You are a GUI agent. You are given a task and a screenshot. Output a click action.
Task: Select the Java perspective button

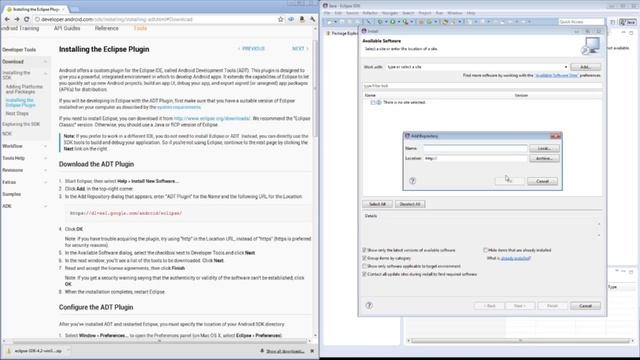(628, 22)
